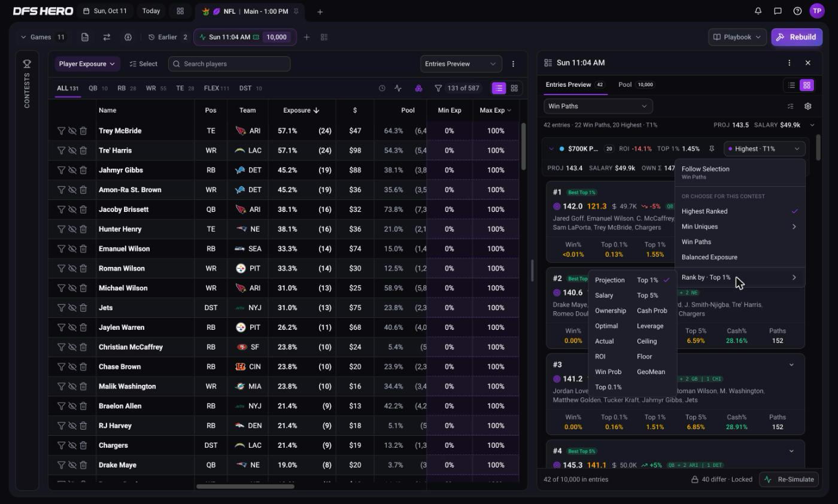Click the swap arrows icon in toolbar
Viewport: 838px width, 504px height.
[107, 37]
